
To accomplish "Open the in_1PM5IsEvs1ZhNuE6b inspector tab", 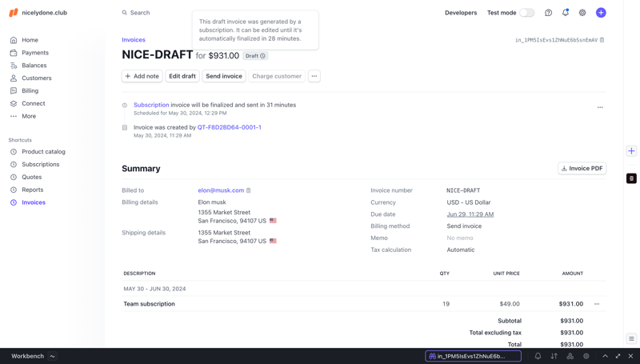I will point(473,356).
